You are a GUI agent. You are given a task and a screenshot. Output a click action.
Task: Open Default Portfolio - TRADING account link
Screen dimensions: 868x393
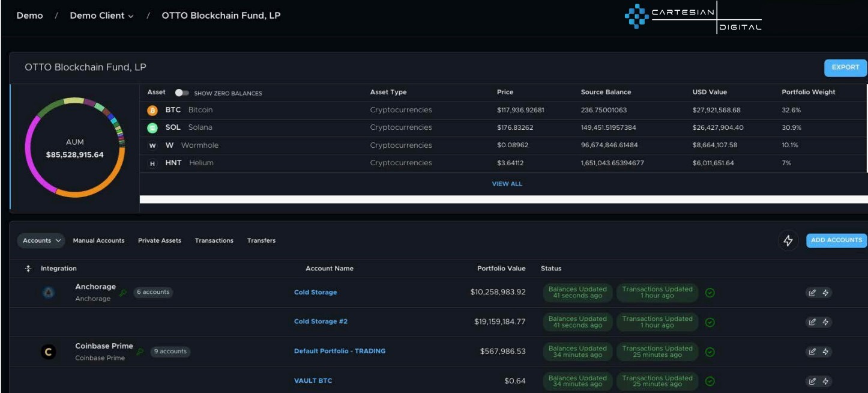click(340, 351)
